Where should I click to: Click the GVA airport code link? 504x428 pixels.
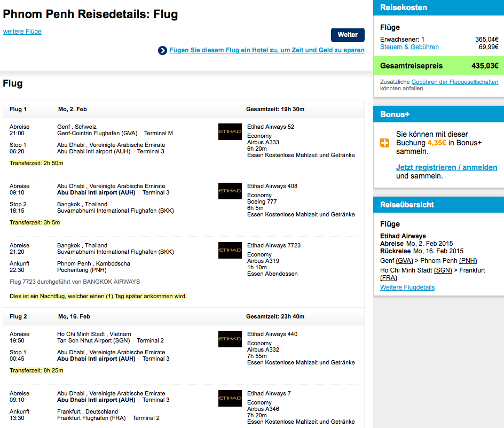(404, 261)
